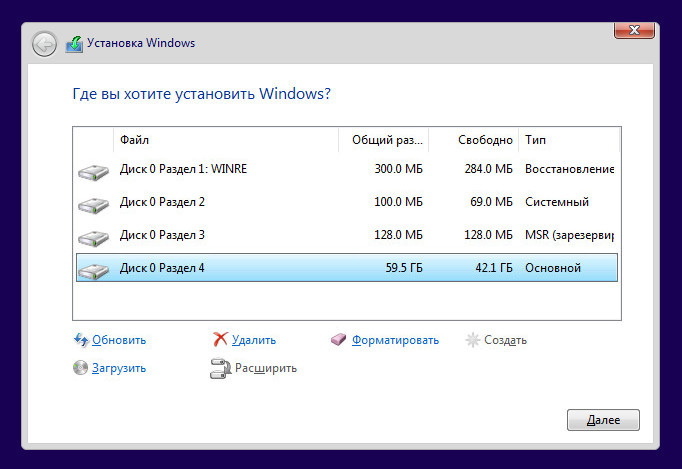
Task: Delete partition with Удалить link
Action: (x=254, y=340)
